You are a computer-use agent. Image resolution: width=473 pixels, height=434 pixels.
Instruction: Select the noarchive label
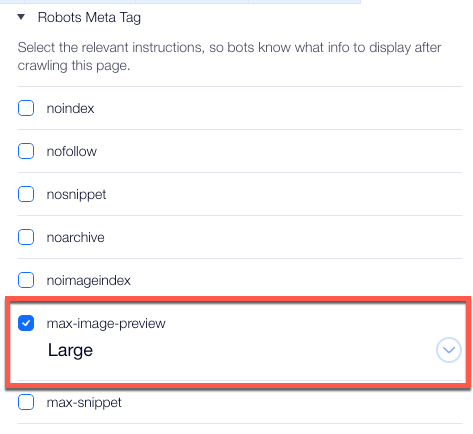75,237
